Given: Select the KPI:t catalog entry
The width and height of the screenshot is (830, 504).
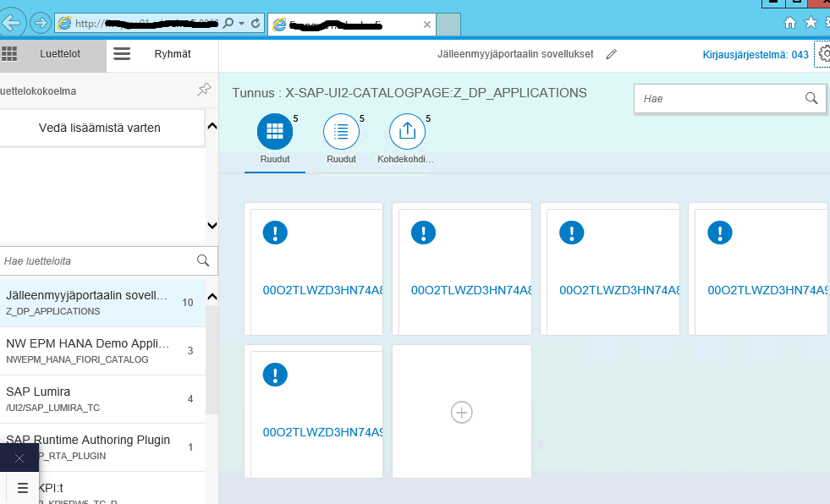Looking at the screenshot, I should click(x=102, y=488).
